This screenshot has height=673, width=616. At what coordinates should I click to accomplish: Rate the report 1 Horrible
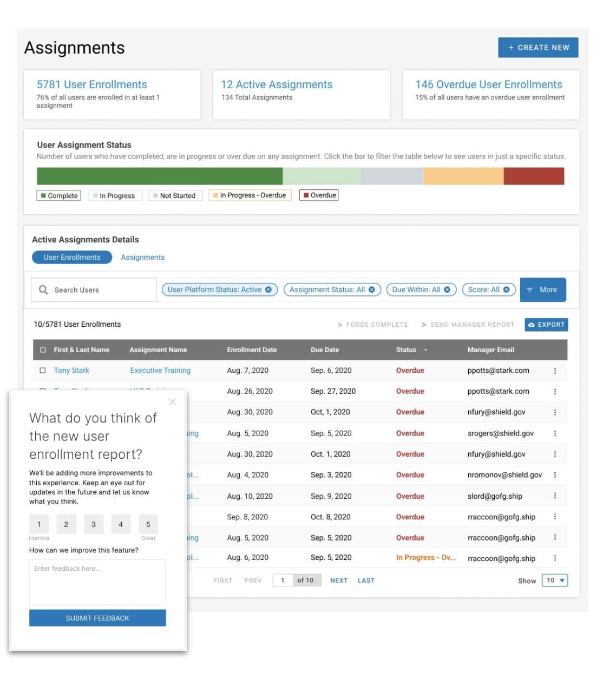click(x=38, y=524)
